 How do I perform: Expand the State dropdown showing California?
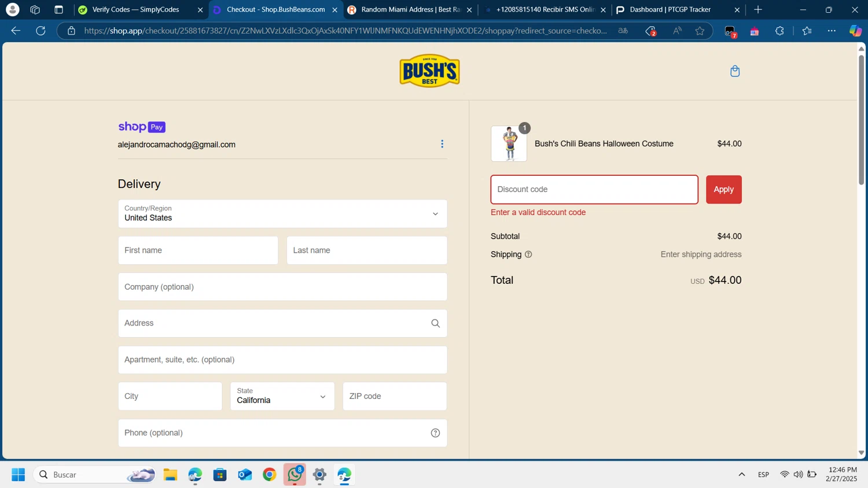point(282,396)
